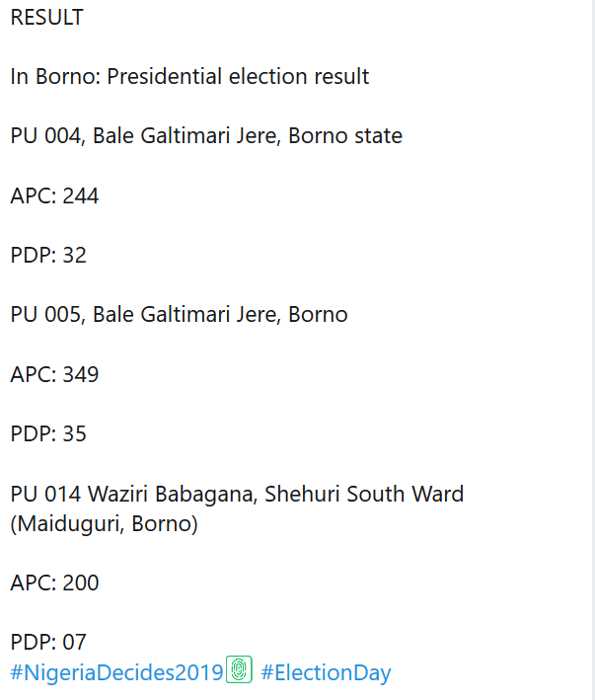The height and width of the screenshot is (700, 595).
Task: Click the RESULT heading text
Action: click(47, 18)
